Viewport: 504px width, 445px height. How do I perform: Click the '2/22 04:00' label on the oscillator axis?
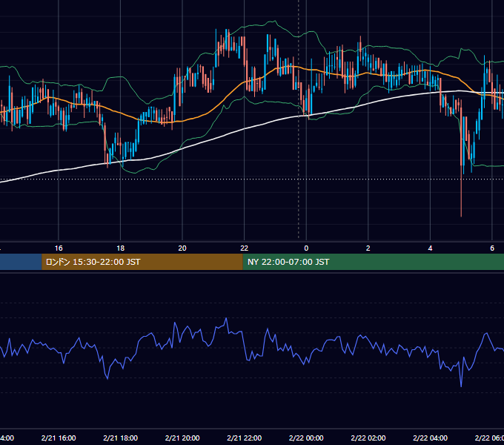coord(430,438)
